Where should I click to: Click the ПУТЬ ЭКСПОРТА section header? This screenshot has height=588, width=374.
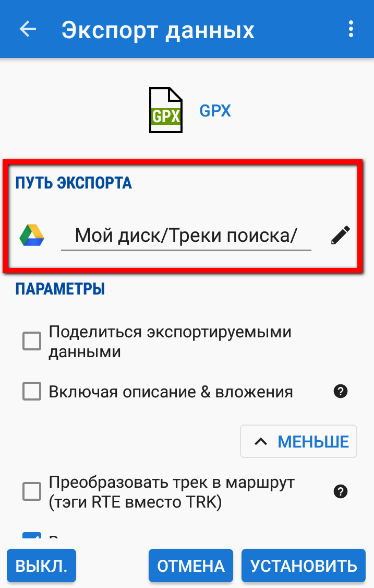pyautogui.click(x=74, y=183)
